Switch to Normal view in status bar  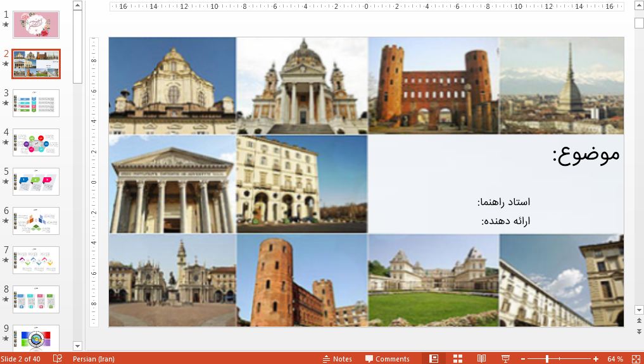click(434, 359)
